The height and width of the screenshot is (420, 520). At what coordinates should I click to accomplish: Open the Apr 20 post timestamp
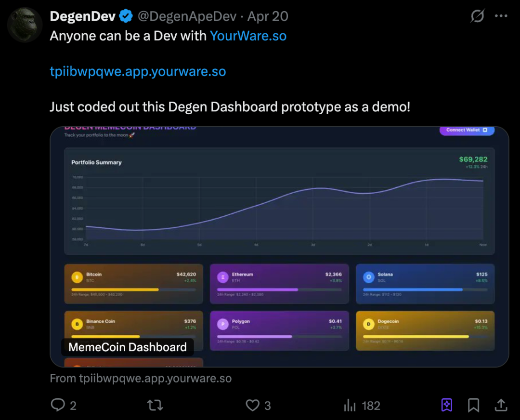268,16
